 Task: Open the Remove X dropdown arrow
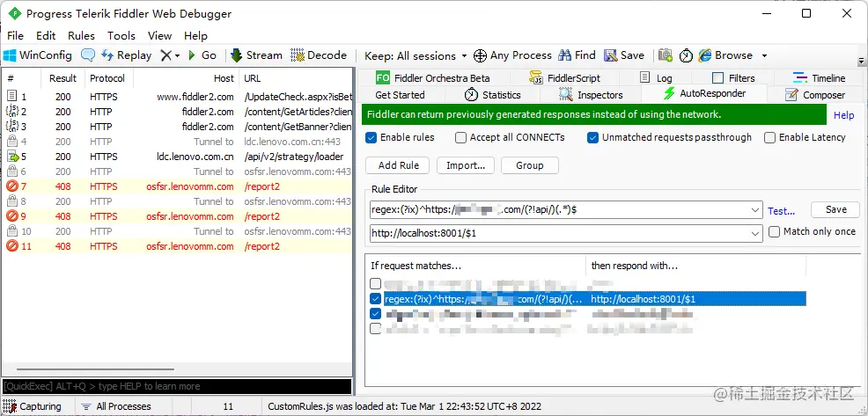pyautogui.click(x=178, y=56)
